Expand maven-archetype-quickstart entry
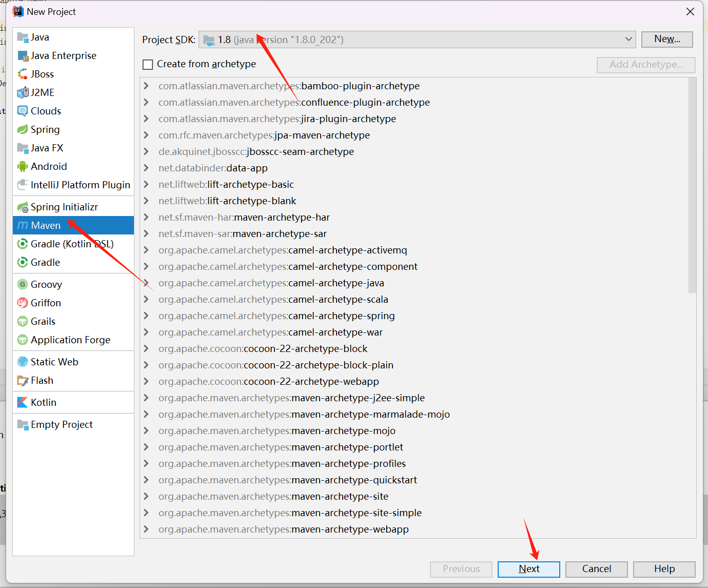 [146, 480]
